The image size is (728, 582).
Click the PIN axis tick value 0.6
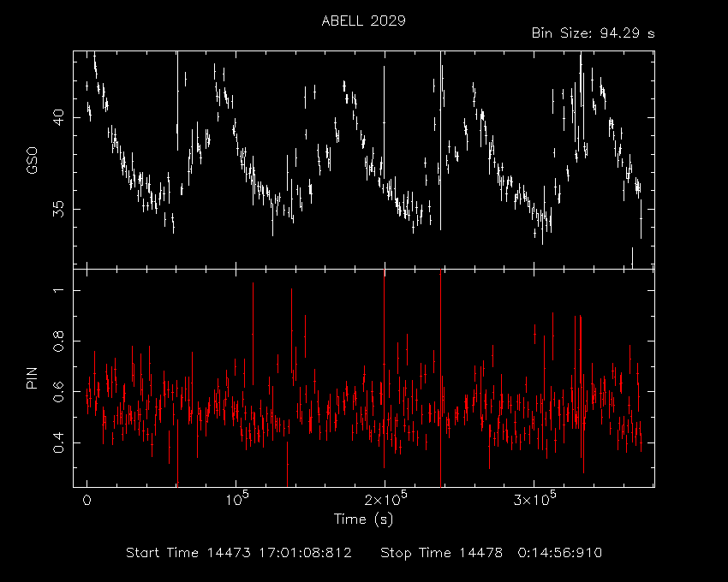[x=58, y=392]
